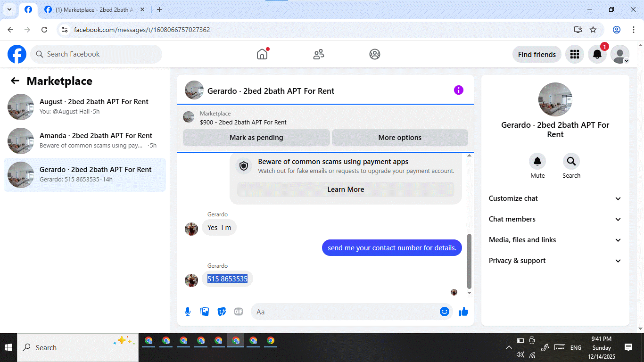
Task: Open the purple conversation information icon
Action: (x=459, y=90)
